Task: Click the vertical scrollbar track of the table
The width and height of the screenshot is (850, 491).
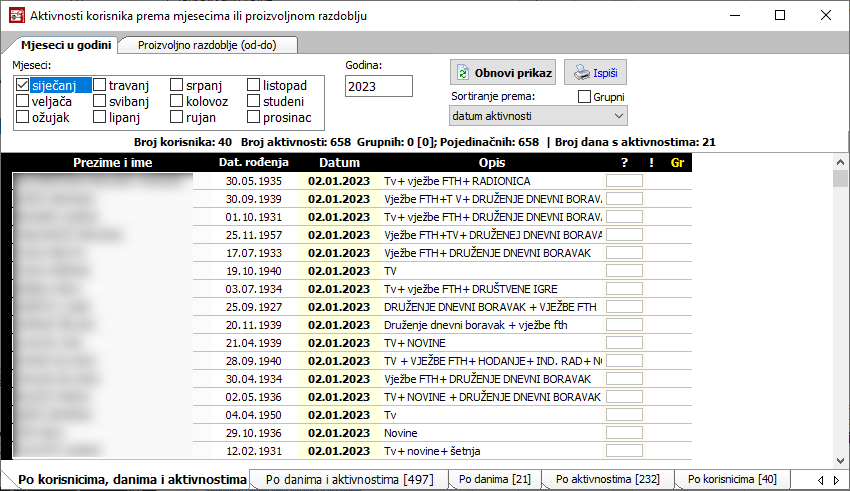Action: 840,320
